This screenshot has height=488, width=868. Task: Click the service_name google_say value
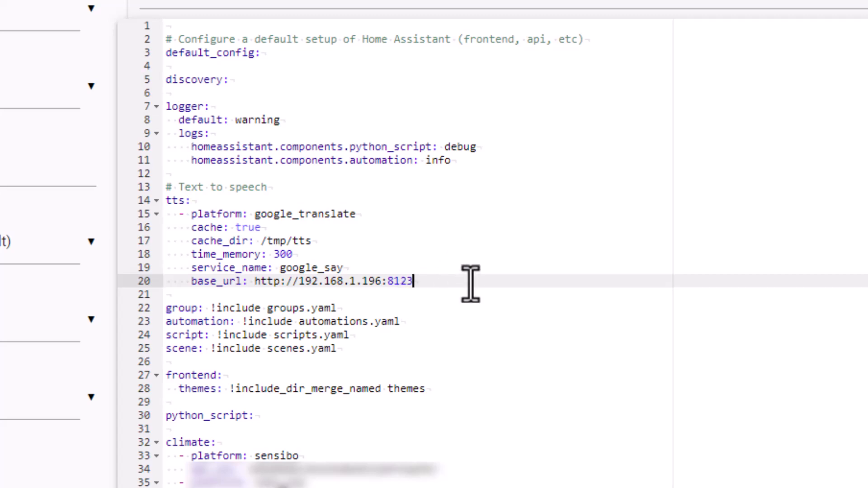(x=311, y=267)
